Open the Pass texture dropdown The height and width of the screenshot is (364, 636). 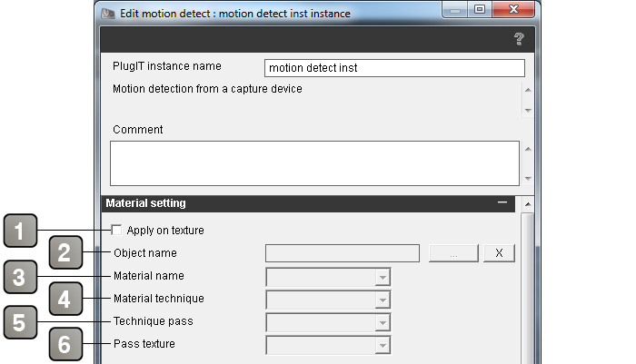328,345
